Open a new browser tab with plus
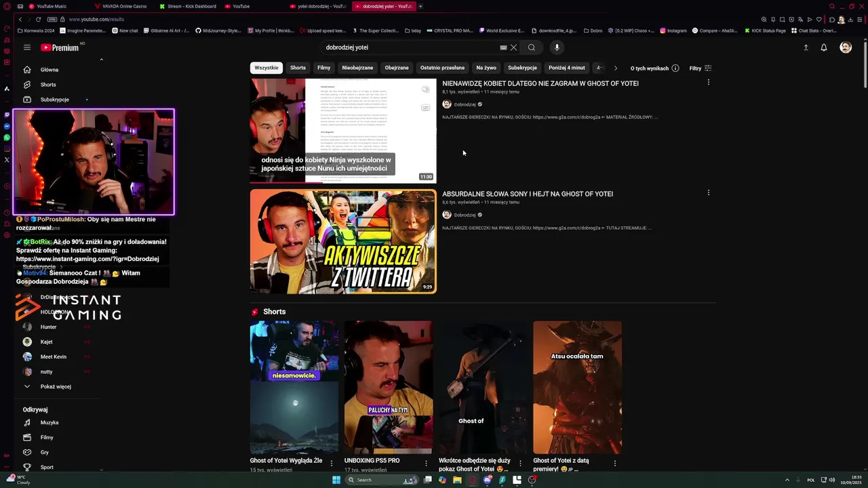Image resolution: width=868 pixels, height=488 pixels. tap(420, 6)
